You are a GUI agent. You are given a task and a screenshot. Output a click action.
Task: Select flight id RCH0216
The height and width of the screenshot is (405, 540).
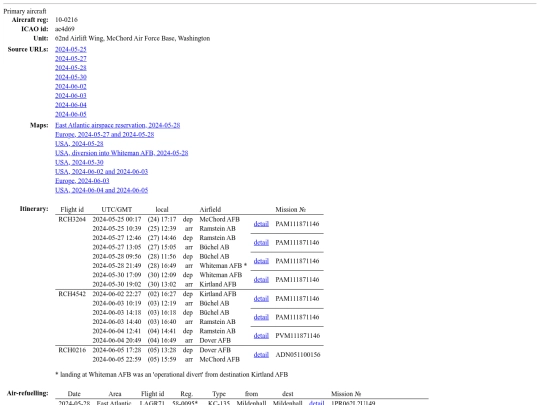[72, 350]
